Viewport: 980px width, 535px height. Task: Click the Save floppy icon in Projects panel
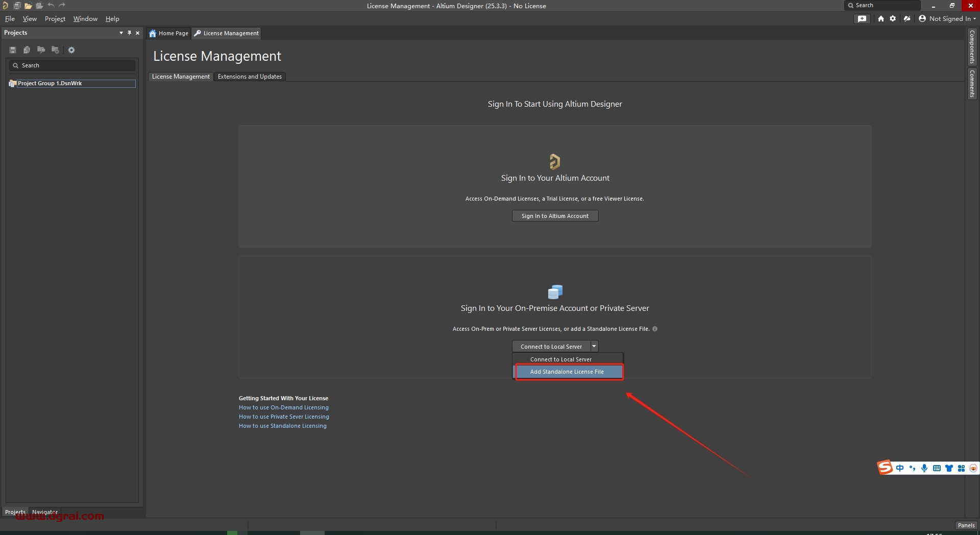coord(13,50)
